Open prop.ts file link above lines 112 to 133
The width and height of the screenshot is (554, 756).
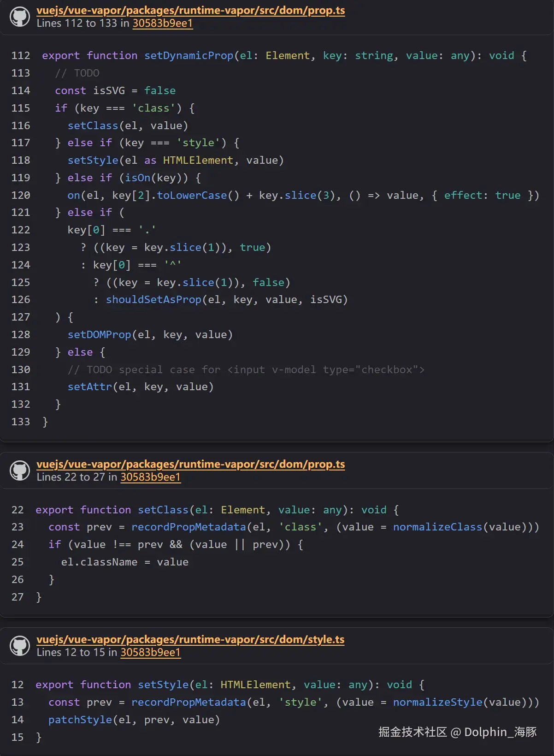pyautogui.click(x=190, y=10)
